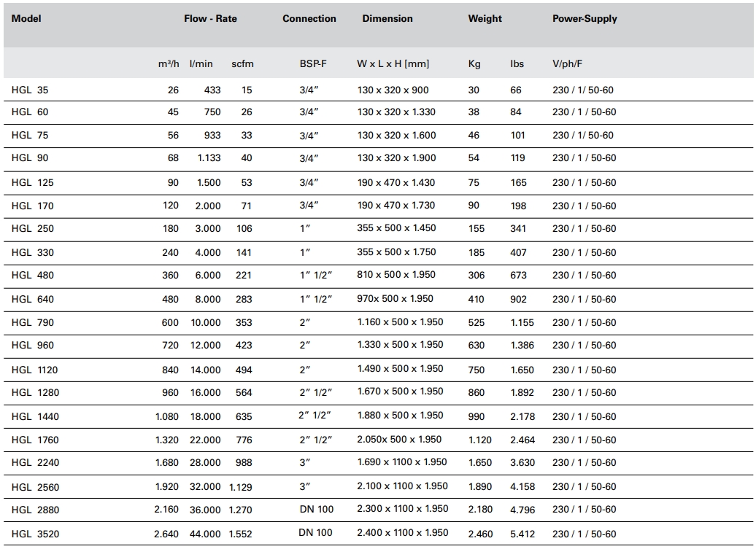The image size is (756, 549).
Task: Select the BSP-F subheader label
Action: pos(313,64)
